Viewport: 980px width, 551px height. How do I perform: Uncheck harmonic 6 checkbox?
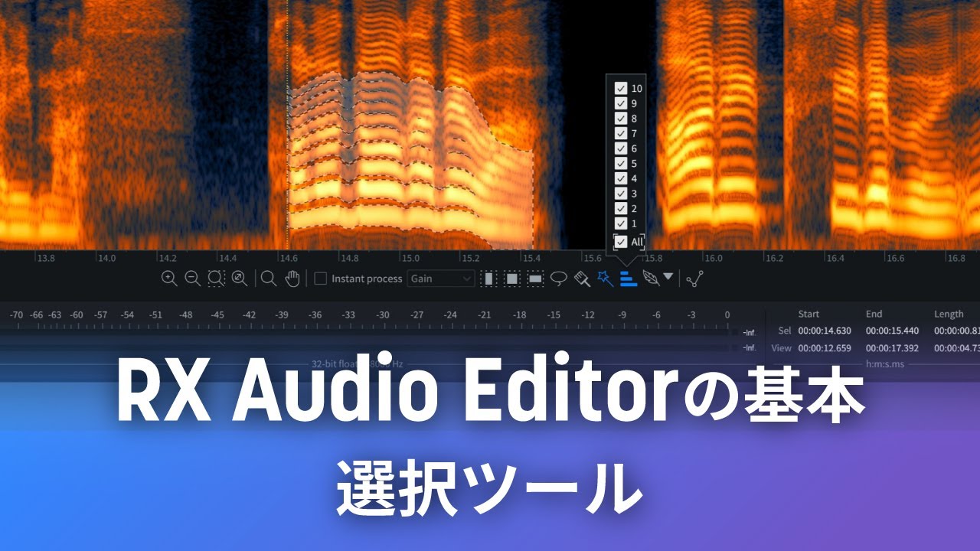click(x=621, y=148)
